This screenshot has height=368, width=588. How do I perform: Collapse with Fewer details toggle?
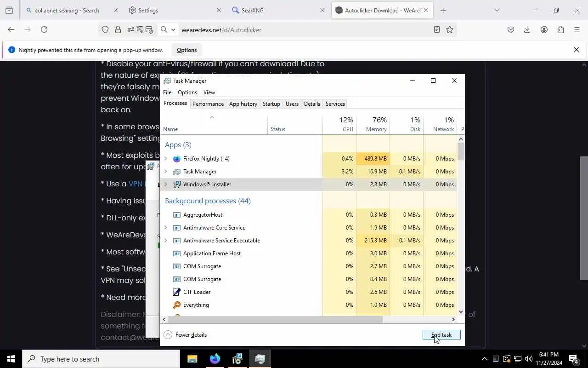point(186,335)
